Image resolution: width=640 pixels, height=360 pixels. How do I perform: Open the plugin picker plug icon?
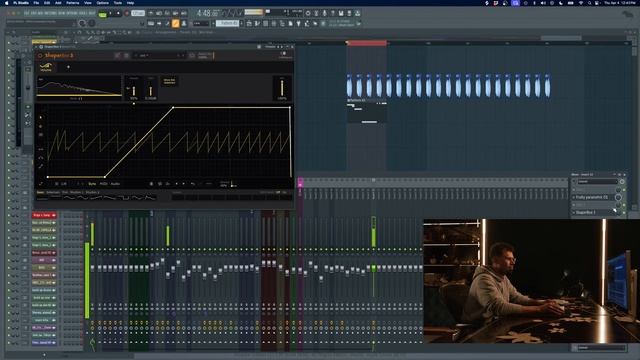[x=298, y=24]
